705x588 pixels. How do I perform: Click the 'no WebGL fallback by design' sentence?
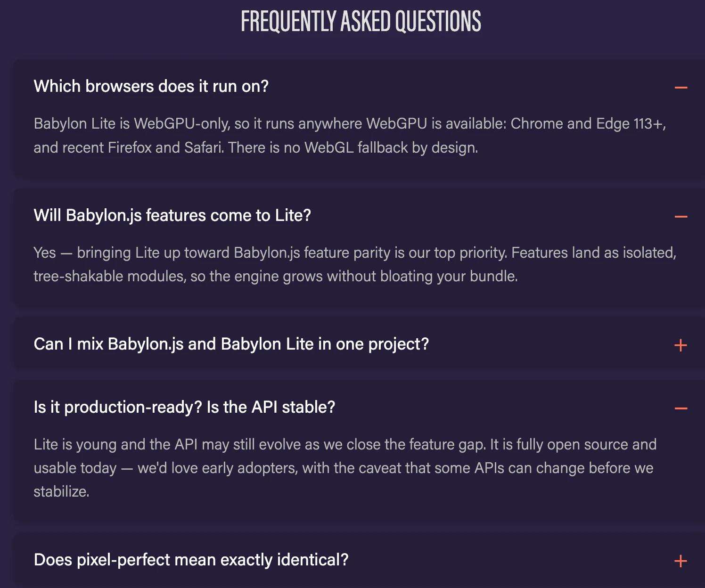pyautogui.click(x=353, y=147)
